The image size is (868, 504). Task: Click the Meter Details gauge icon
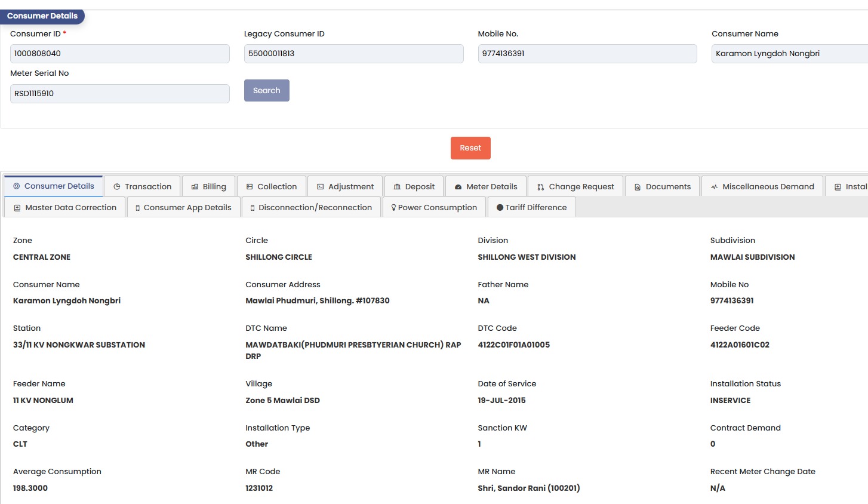pyautogui.click(x=458, y=187)
